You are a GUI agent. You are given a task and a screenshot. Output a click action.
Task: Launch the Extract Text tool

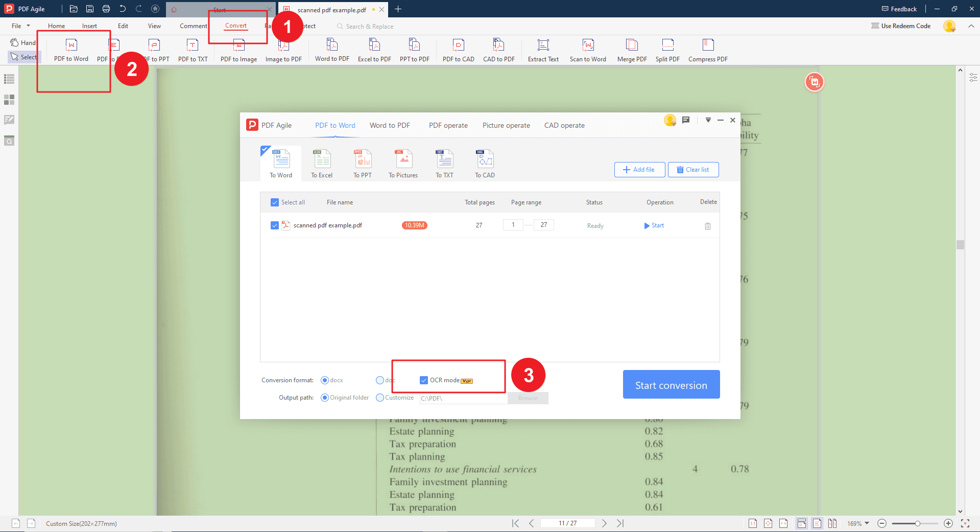tap(543, 50)
